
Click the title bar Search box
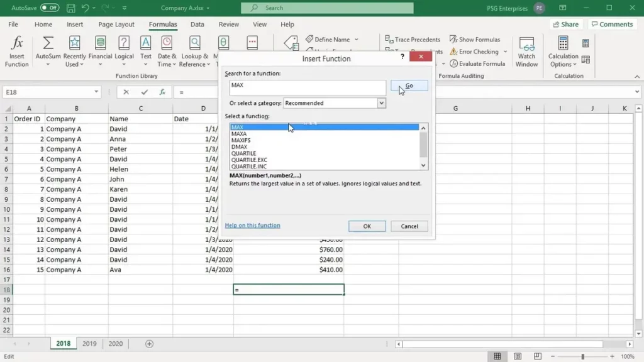pyautogui.click(x=327, y=8)
